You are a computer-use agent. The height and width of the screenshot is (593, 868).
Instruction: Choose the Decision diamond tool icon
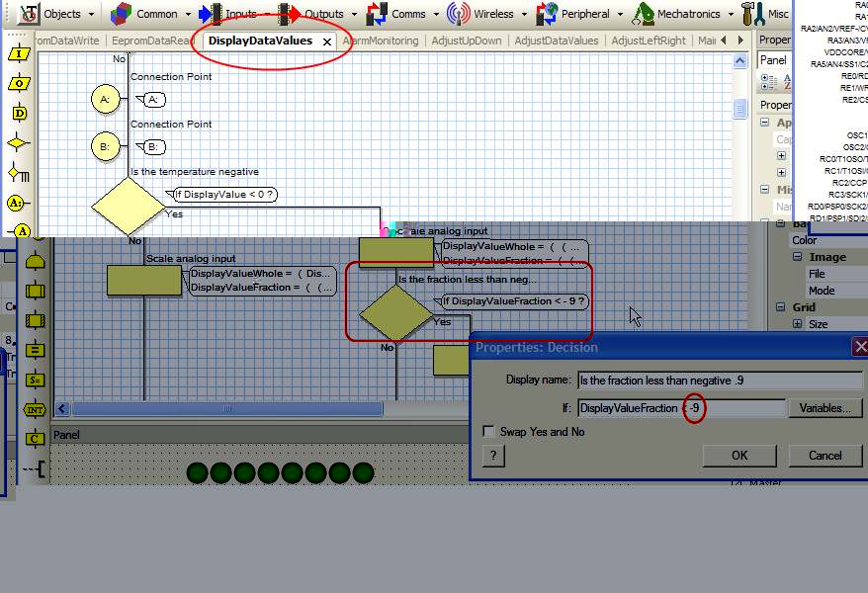pos(18,142)
